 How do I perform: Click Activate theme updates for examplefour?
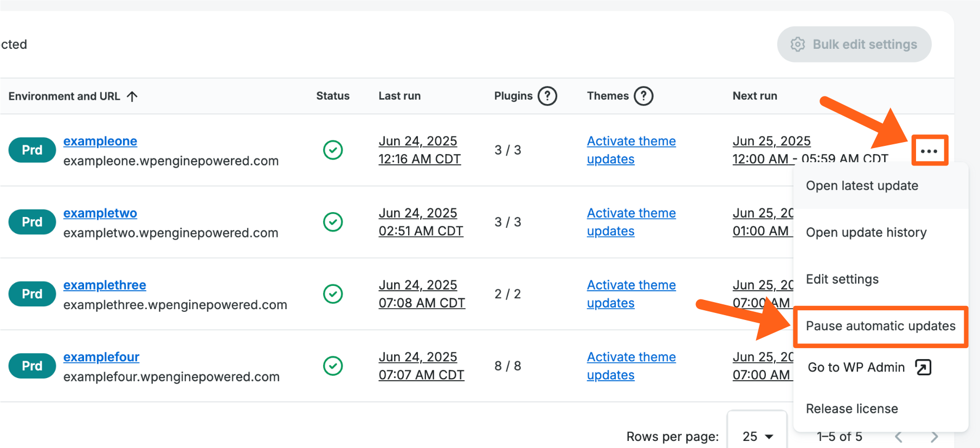coord(631,366)
